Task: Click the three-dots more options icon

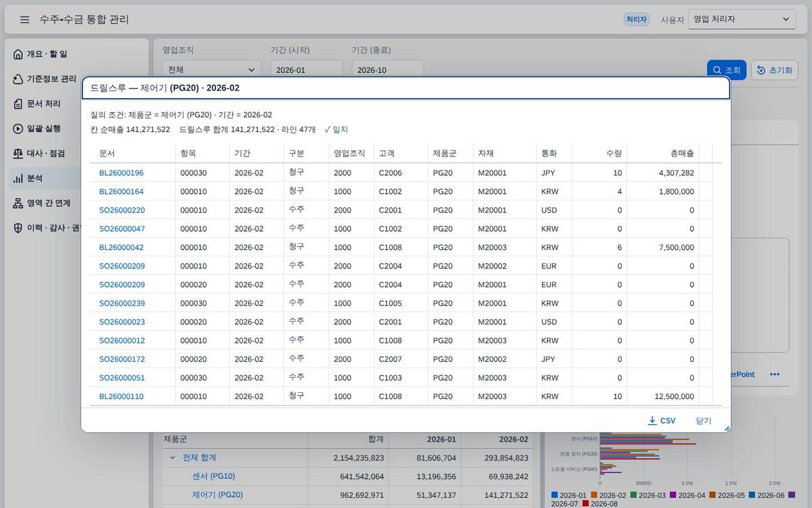Action: pyautogui.click(x=775, y=375)
